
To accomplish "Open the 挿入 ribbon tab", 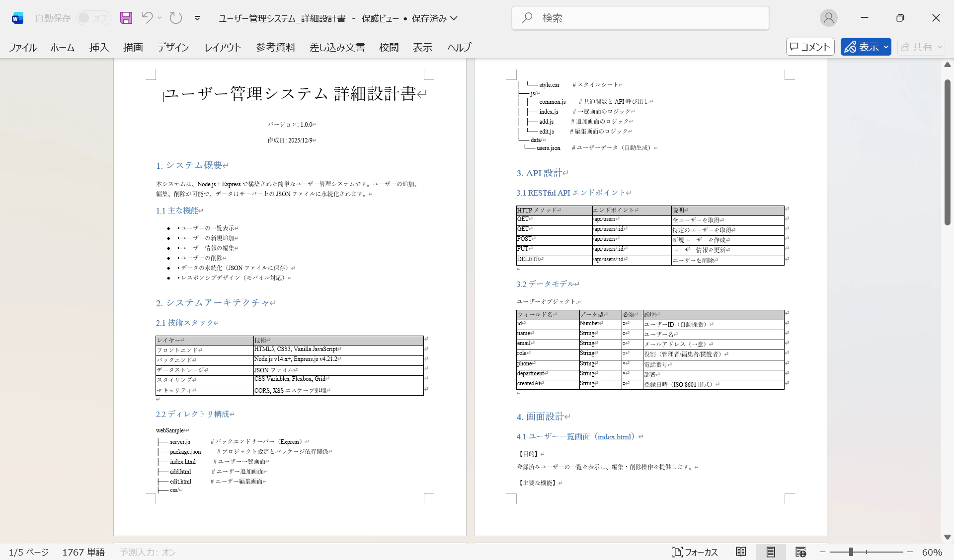I will point(99,47).
